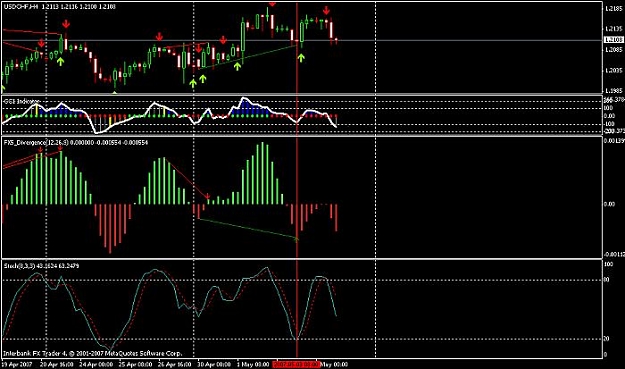The image size is (625, 369).
Task: Select the GGS Indicator label
Action: [22, 102]
